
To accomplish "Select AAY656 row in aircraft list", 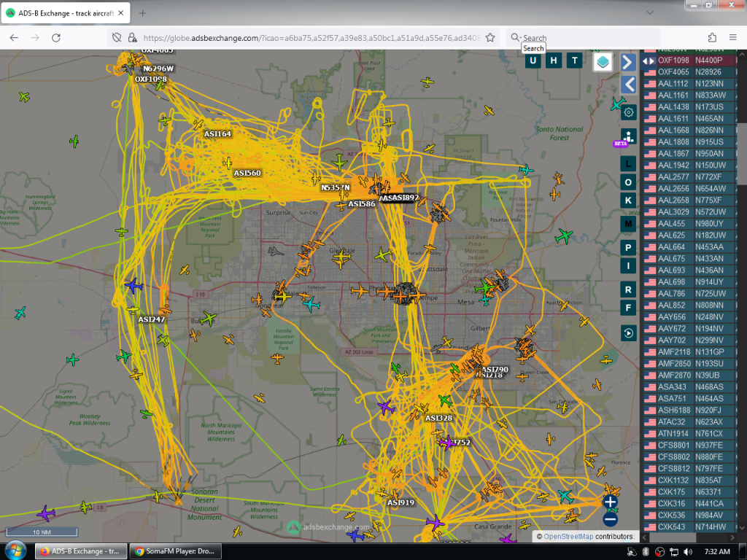I will [689, 317].
